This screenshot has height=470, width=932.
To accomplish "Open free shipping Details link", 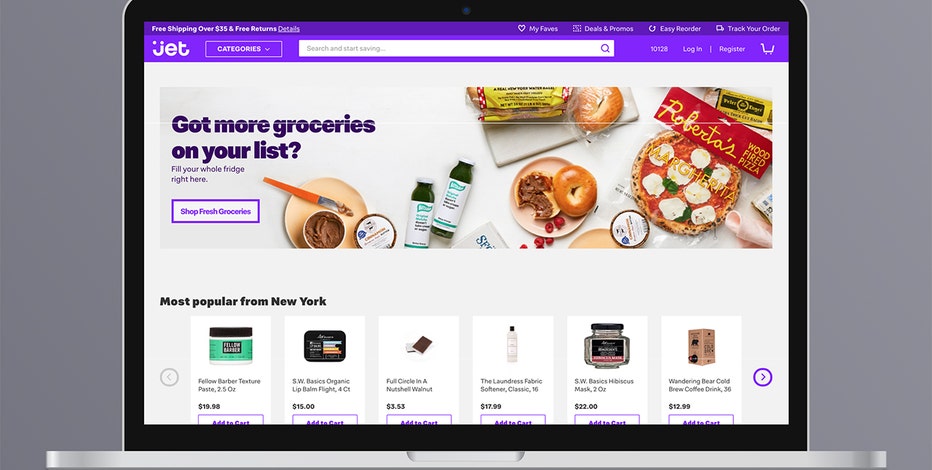I will (289, 29).
